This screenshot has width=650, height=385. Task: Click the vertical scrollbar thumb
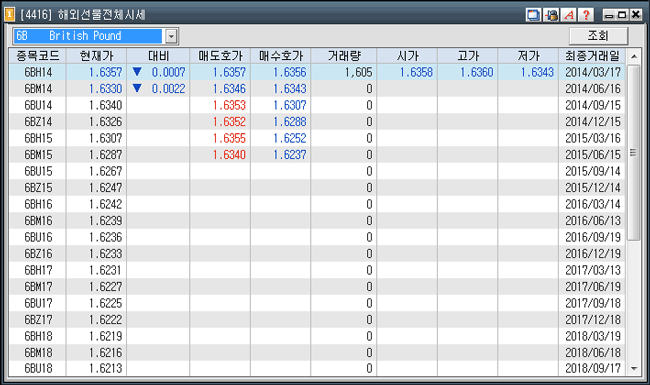633,152
